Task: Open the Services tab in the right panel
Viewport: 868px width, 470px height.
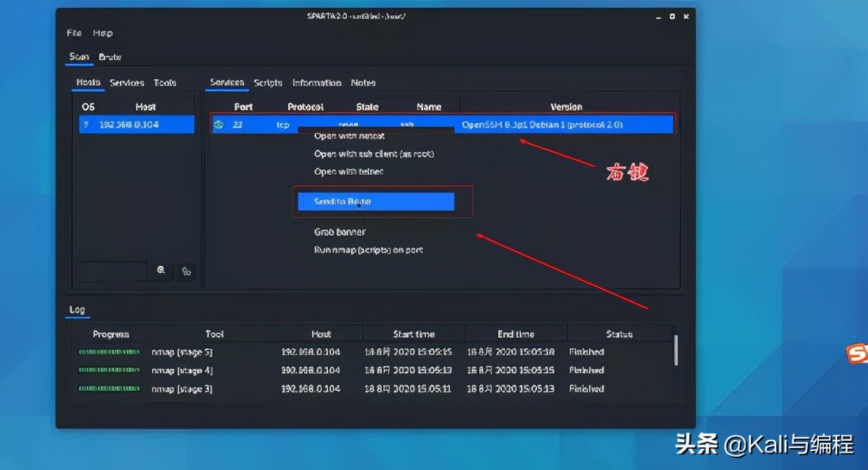Action: pyautogui.click(x=227, y=82)
